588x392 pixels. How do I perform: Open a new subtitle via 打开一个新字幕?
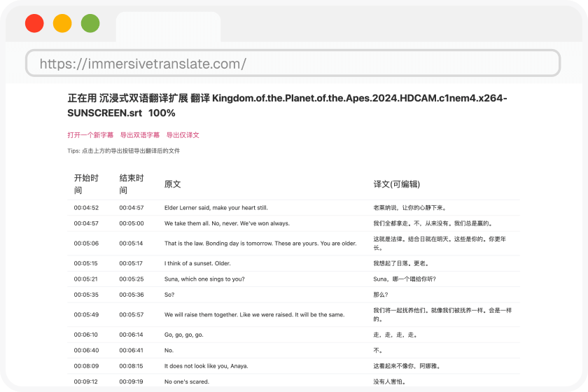pyautogui.click(x=90, y=135)
